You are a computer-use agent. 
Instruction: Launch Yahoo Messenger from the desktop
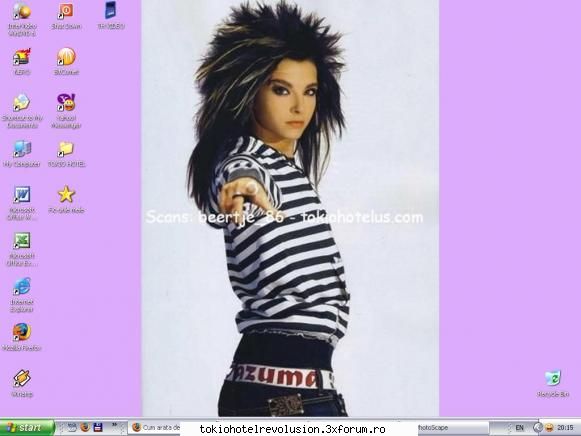(x=66, y=111)
